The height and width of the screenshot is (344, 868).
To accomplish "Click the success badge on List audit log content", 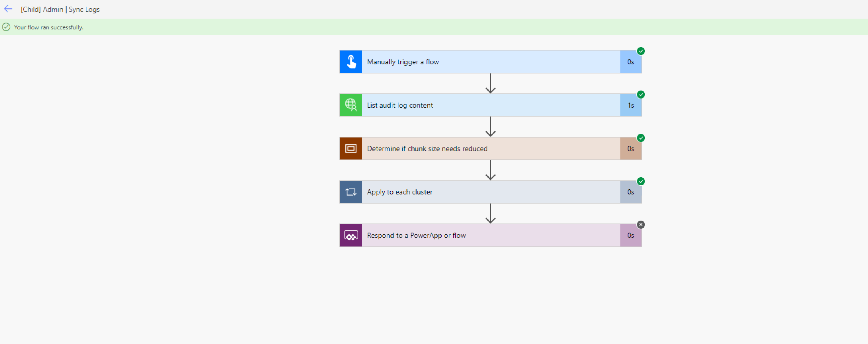I will (641, 94).
